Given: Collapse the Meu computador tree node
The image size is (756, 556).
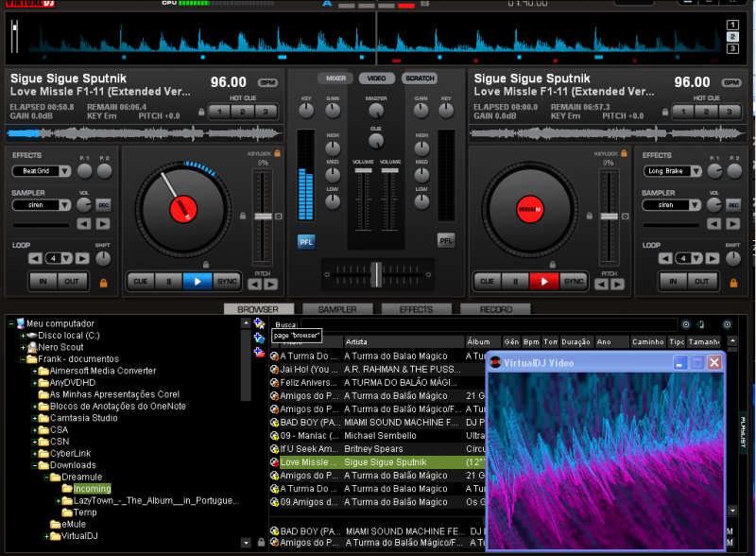Looking at the screenshot, I should [11, 323].
